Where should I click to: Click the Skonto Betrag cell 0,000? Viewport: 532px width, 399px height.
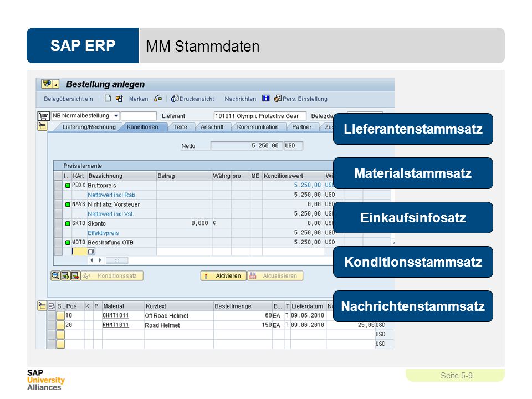point(184,223)
